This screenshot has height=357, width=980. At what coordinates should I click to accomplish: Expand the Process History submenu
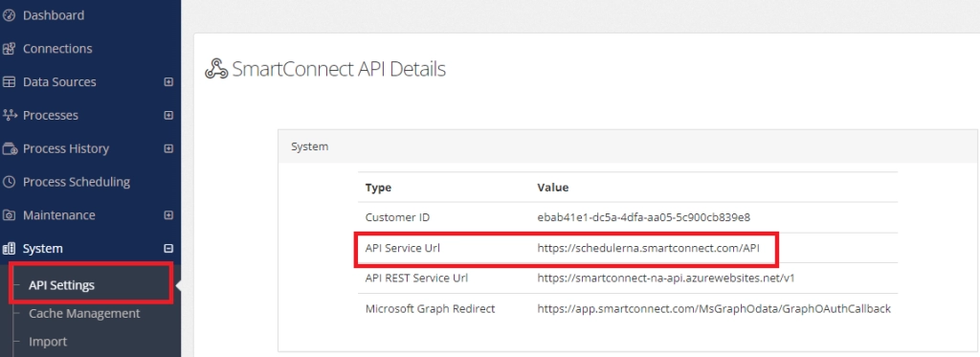[168, 148]
